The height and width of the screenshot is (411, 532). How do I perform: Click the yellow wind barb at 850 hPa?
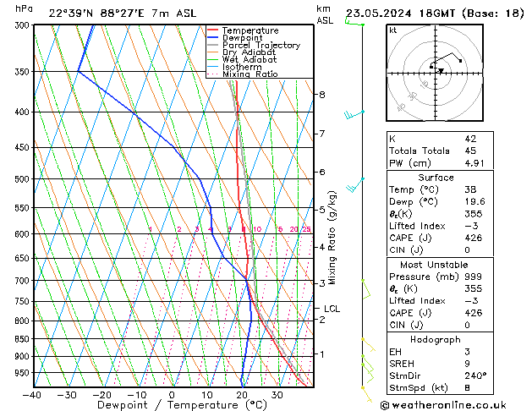point(369,344)
